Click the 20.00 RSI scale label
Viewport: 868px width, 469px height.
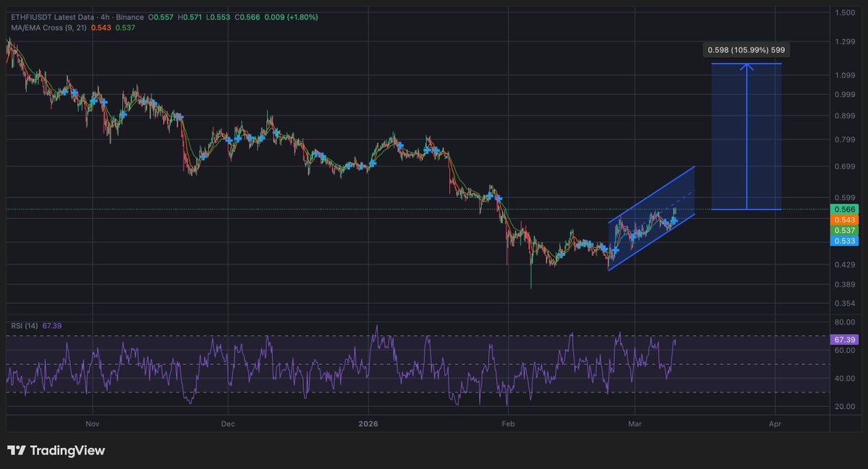click(846, 407)
